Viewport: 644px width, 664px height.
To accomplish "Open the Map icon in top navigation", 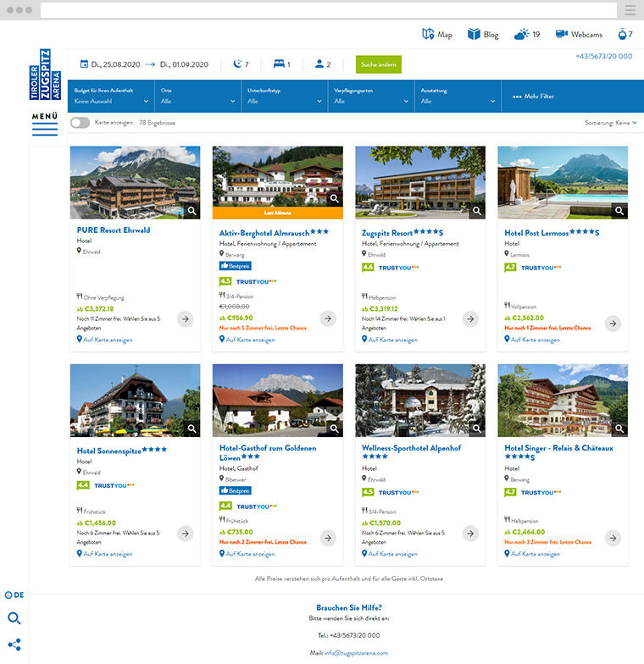I will pyautogui.click(x=428, y=35).
